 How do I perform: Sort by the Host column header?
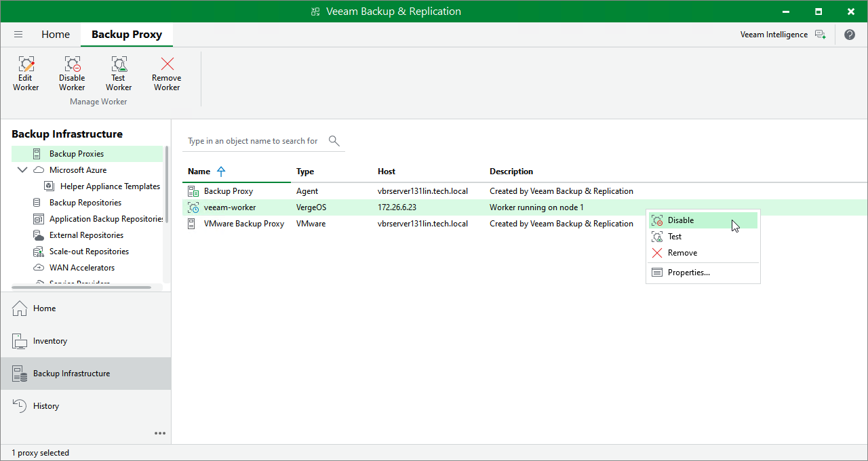[387, 172]
